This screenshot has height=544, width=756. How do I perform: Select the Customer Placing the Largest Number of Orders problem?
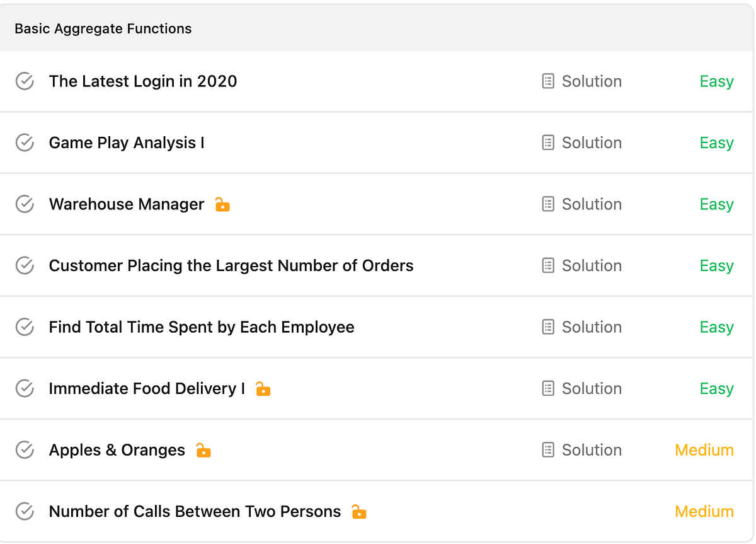click(x=231, y=265)
